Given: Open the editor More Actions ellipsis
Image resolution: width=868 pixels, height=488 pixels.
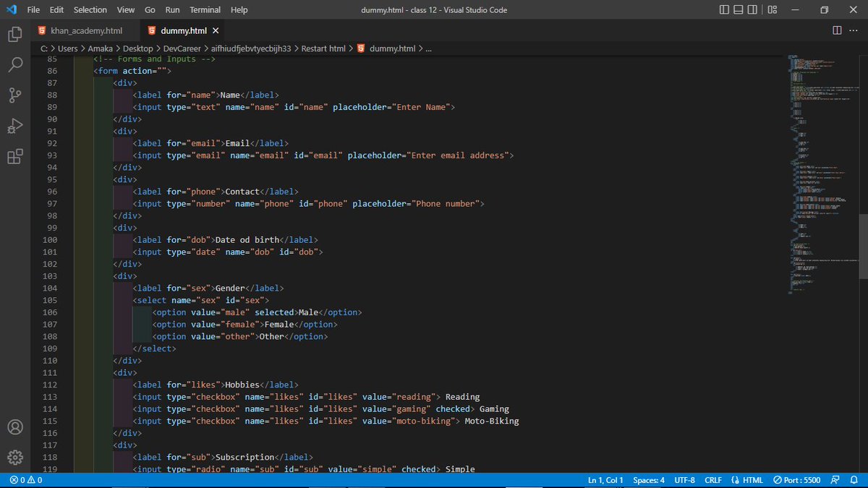Looking at the screenshot, I should 854,30.
